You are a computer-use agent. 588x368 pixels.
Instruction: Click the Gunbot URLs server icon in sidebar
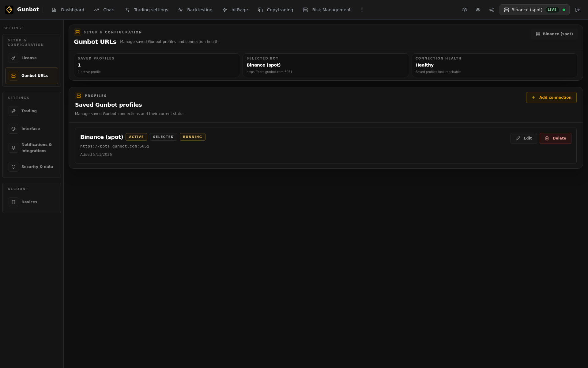click(13, 76)
